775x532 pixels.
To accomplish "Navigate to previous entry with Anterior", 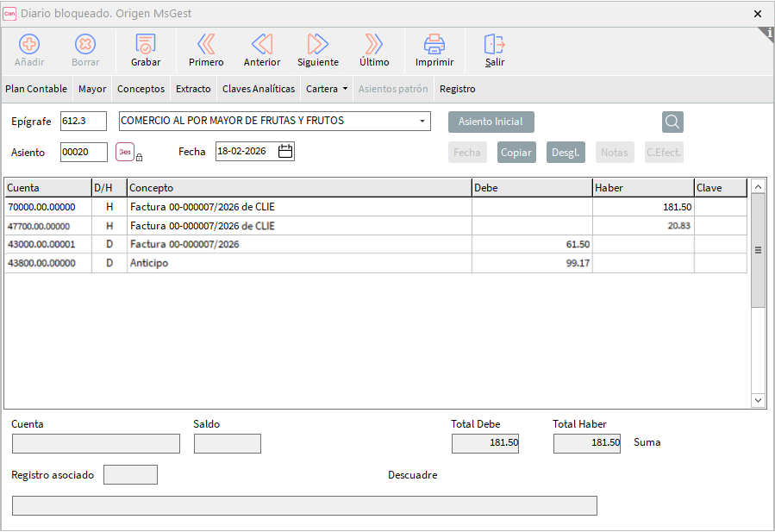I will click(x=262, y=45).
